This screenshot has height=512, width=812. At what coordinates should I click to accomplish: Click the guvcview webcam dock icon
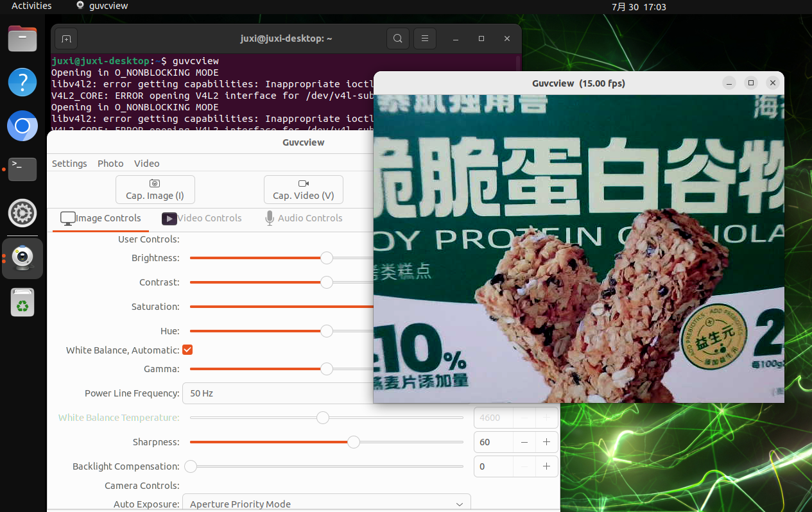(x=22, y=258)
